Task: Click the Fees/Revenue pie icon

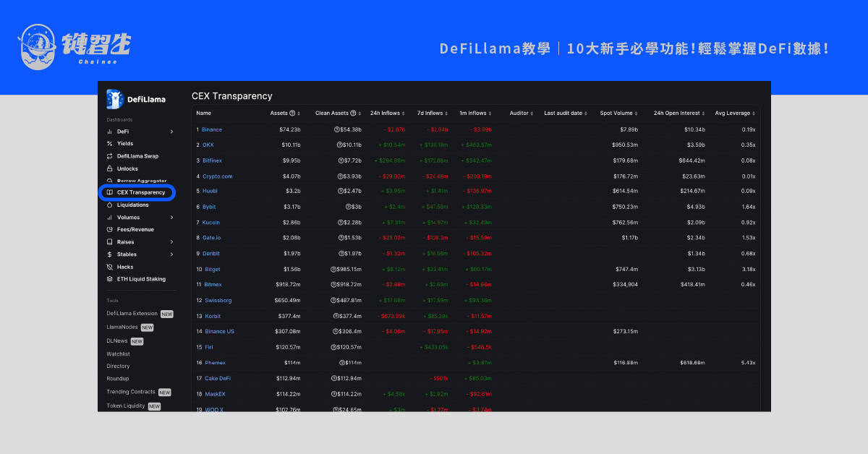Action: (x=109, y=229)
